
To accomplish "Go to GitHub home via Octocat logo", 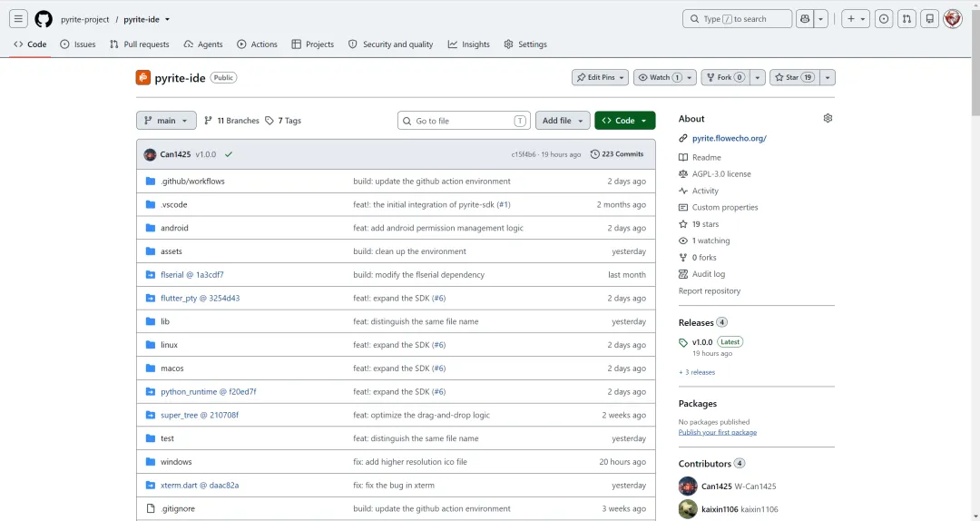I will click(44, 19).
